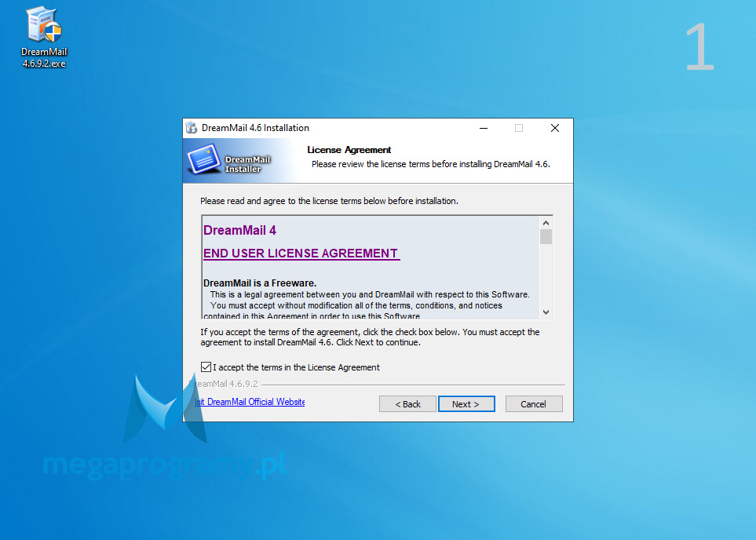
Task: Uncheck 'I accept the terms' checkbox
Action: point(206,367)
